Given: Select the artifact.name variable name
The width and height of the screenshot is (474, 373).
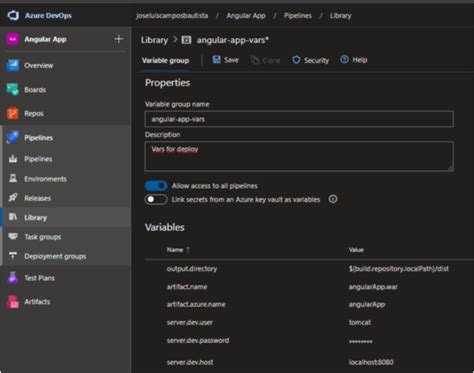Looking at the screenshot, I should pos(187,287).
